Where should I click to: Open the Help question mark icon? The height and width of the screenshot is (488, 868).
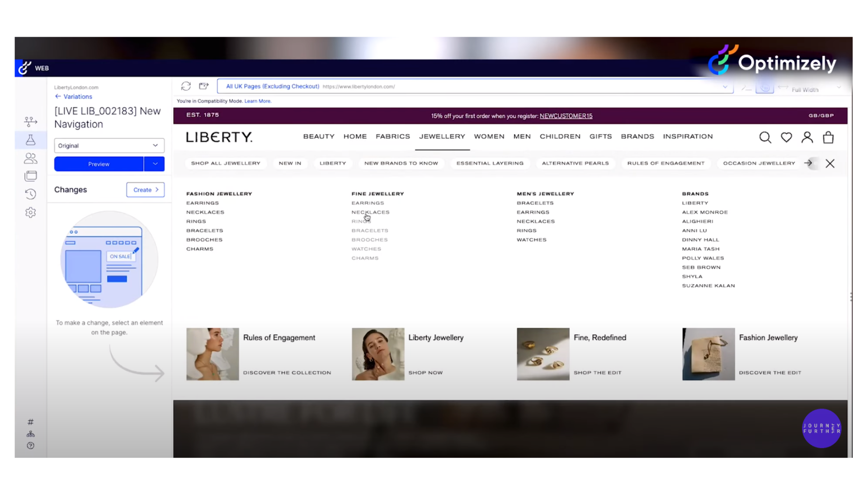(x=30, y=446)
